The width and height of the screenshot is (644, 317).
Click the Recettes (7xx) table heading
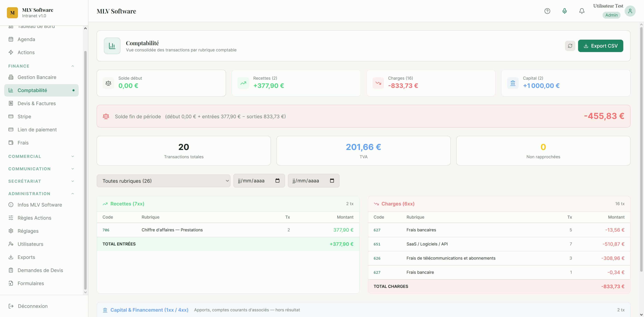click(x=127, y=204)
